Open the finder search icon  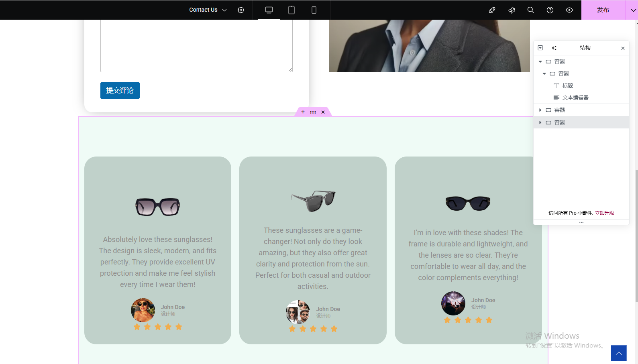pos(531,10)
